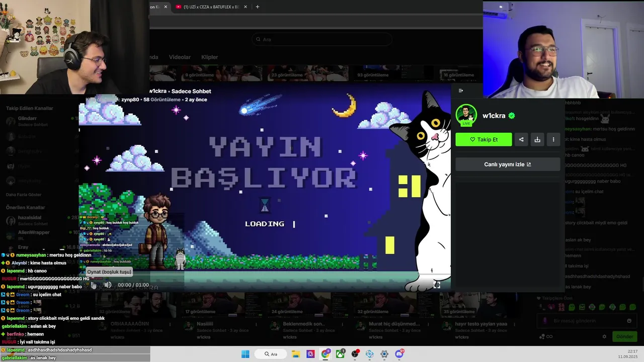The width and height of the screenshot is (644, 362).
Task: Collapse the clip side panel with the arrow icon
Action: (461, 90)
